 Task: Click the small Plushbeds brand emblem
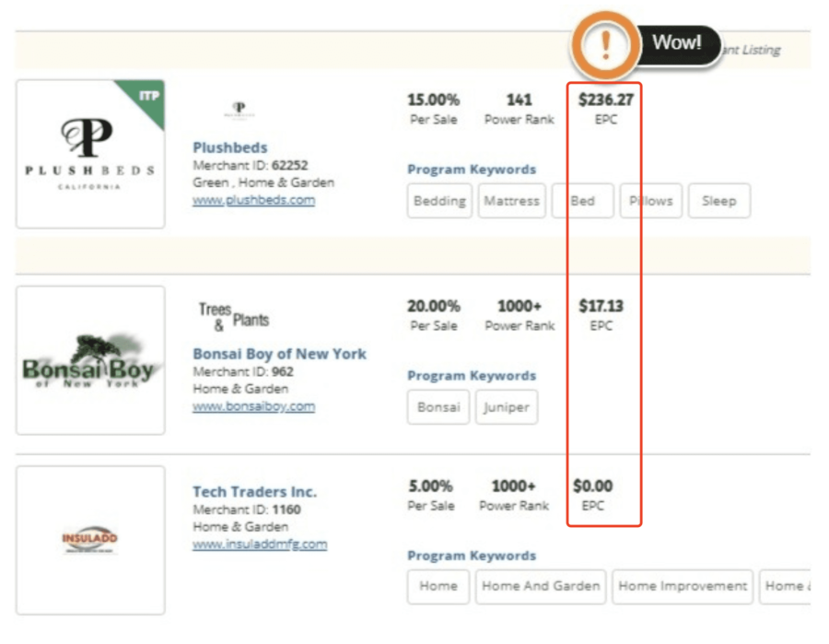tap(239, 108)
